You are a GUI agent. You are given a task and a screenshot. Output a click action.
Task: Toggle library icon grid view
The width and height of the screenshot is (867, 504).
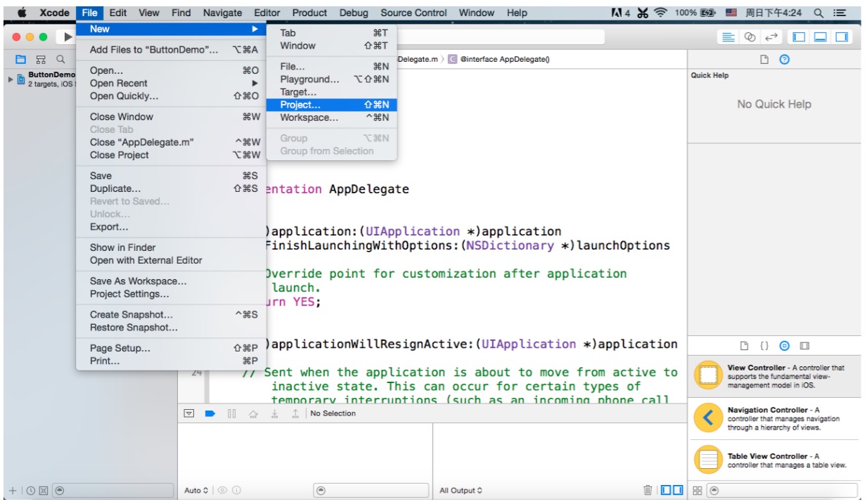pyautogui.click(x=698, y=491)
